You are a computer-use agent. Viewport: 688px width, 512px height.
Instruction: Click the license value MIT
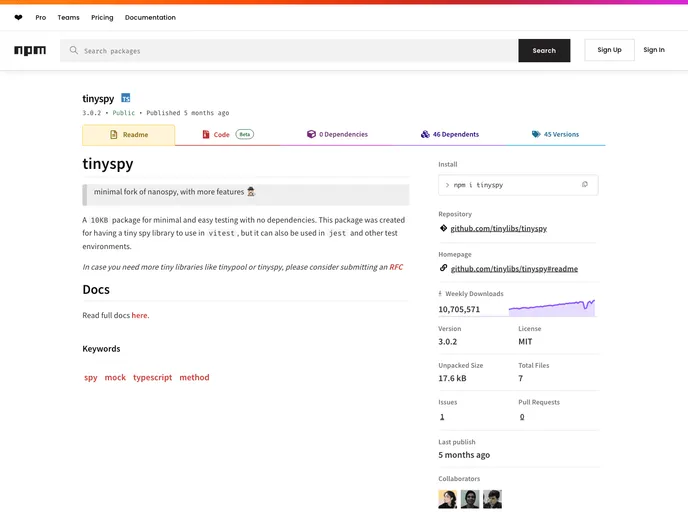coord(525,341)
